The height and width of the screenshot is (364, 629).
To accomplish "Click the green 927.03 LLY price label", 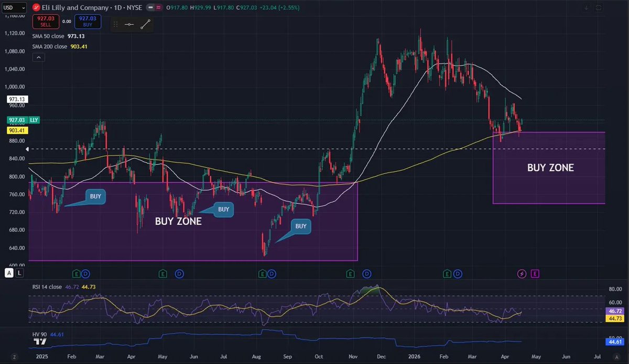I will 23,120.
